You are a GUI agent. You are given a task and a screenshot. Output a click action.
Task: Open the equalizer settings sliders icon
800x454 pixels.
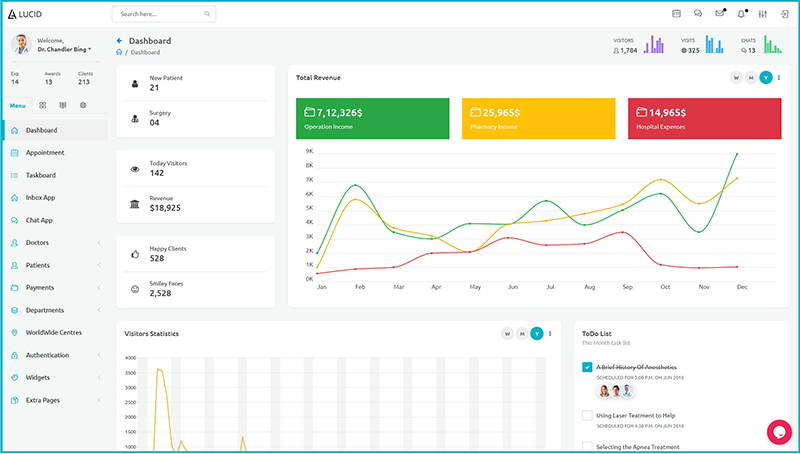[x=763, y=14]
